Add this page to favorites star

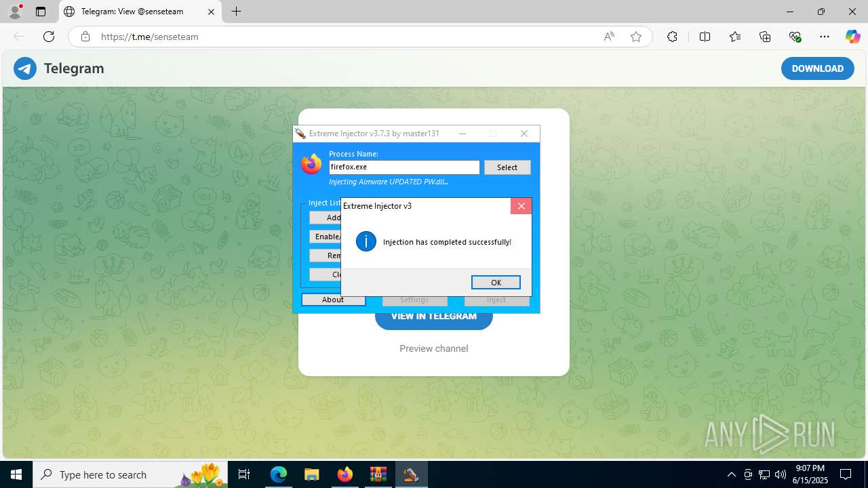(636, 37)
